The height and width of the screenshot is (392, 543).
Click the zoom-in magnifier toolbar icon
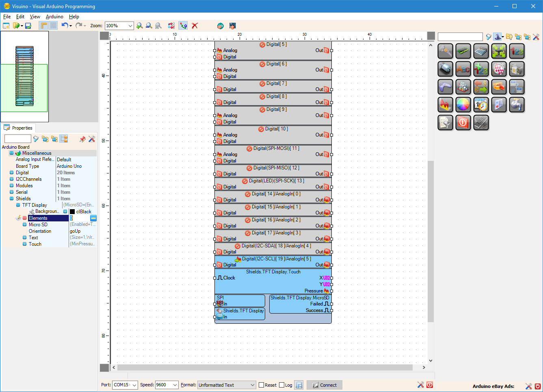pyautogui.click(x=140, y=25)
